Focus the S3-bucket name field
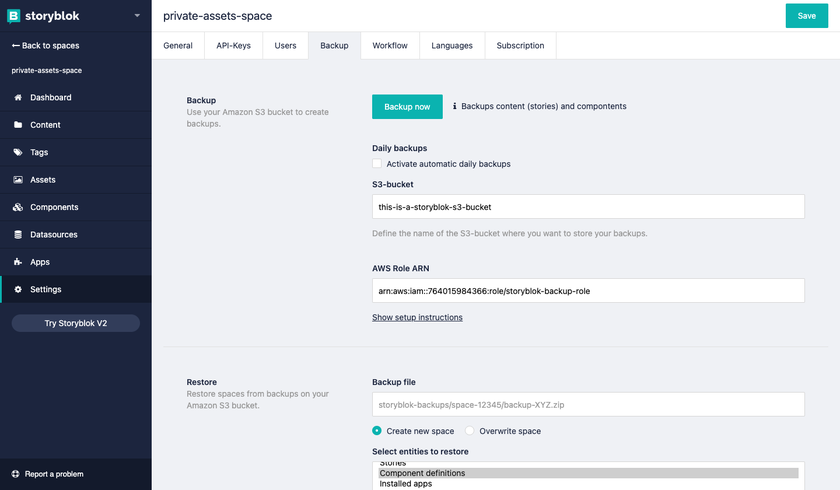This screenshot has height=490, width=840. (588, 207)
